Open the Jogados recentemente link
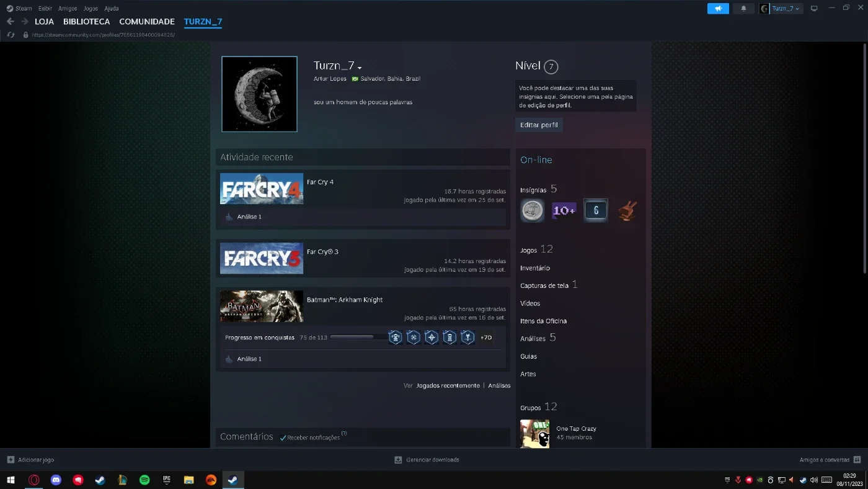 coord(448,385)
